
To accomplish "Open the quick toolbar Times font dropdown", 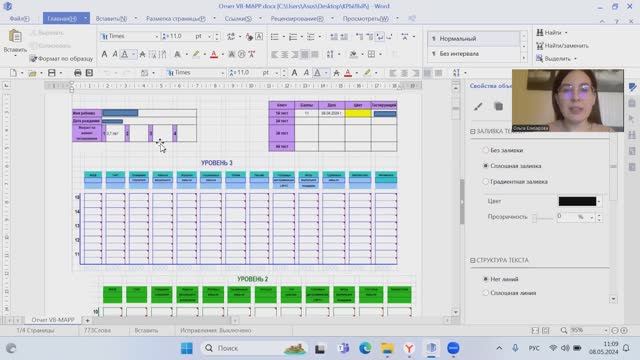I will tap(222, 73).
